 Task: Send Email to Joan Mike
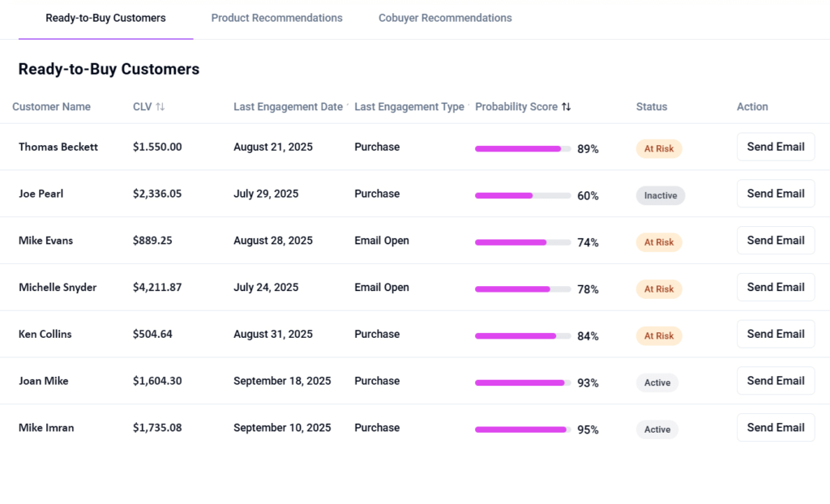click(x=775, y=381)
